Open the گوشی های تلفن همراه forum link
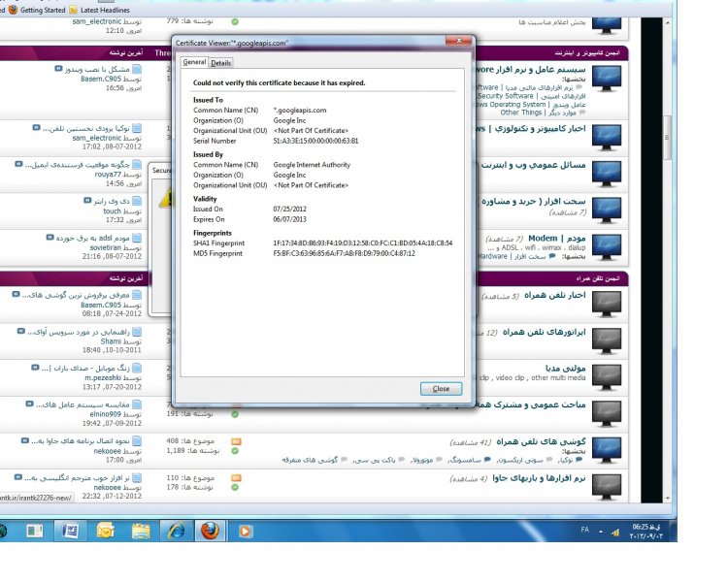The image size is (728, 582). coord(541,441)
